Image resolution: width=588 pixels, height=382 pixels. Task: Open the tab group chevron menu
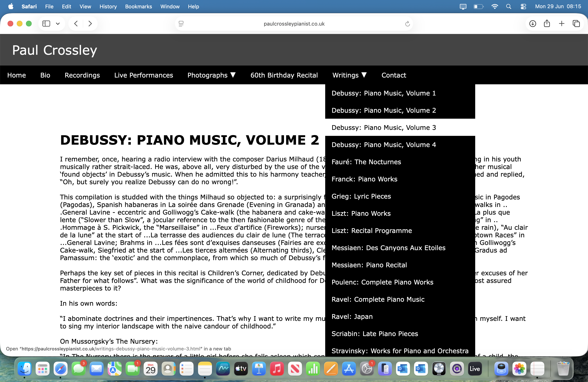(x=58, y=24)
